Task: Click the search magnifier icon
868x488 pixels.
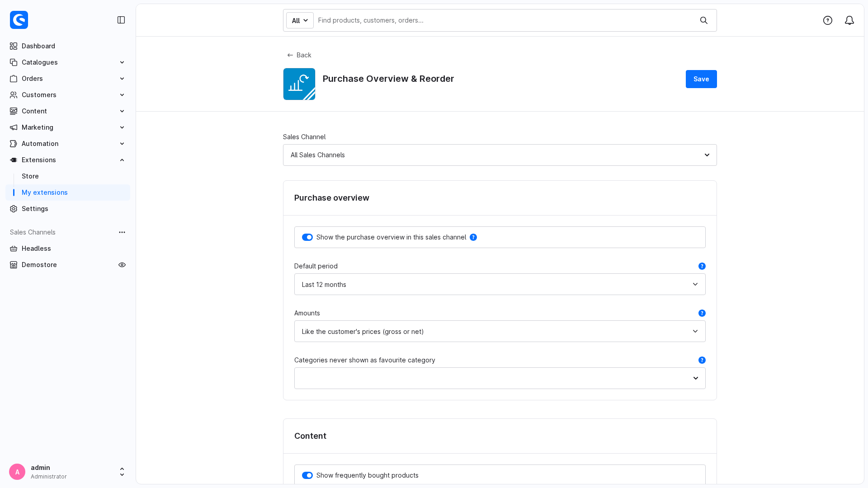Action: 704,20
